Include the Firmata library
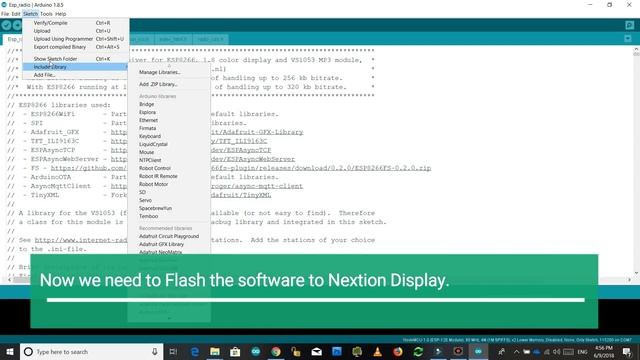This screenshot has height=360, width=640. click(x=169, y=128)
